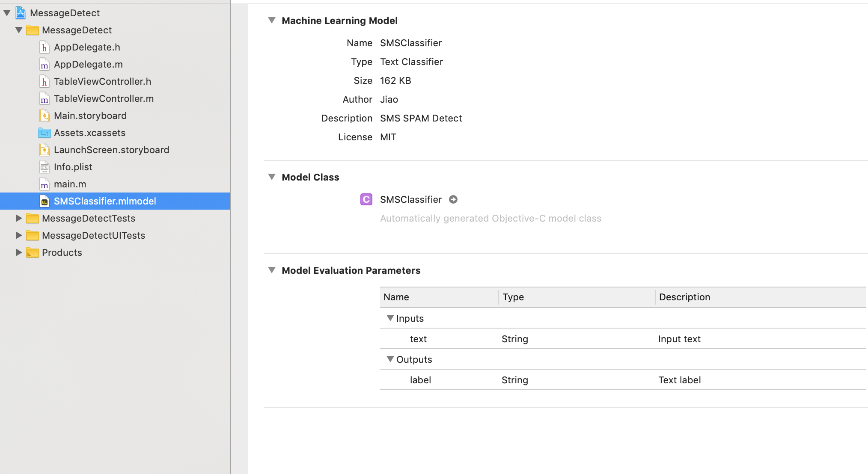
Task: Click the yellow MessageDetect group folder icon
Action: [x=33, y=30]
